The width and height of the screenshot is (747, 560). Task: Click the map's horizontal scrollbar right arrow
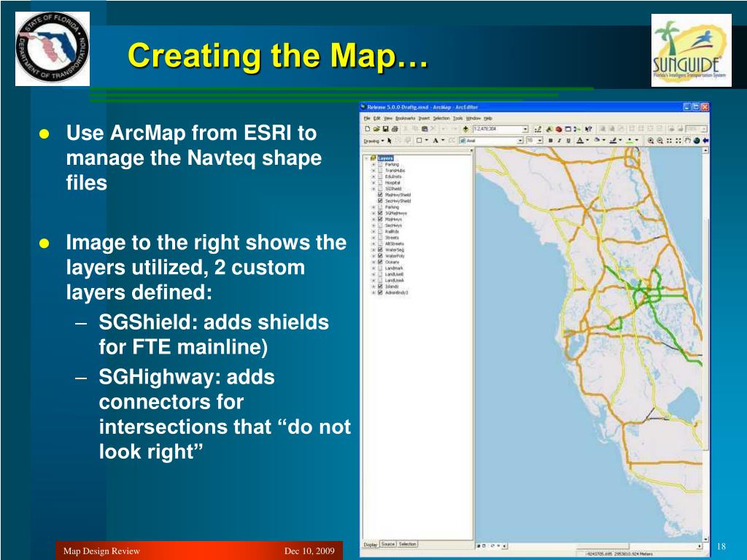tap(700, 546)
